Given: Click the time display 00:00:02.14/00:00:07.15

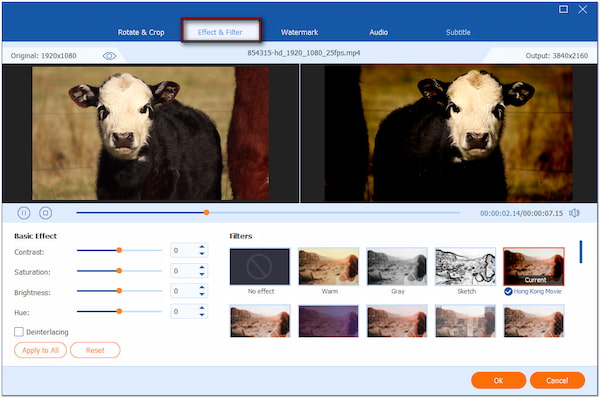Looking at the screenshot, I should (x=522, y=213).
